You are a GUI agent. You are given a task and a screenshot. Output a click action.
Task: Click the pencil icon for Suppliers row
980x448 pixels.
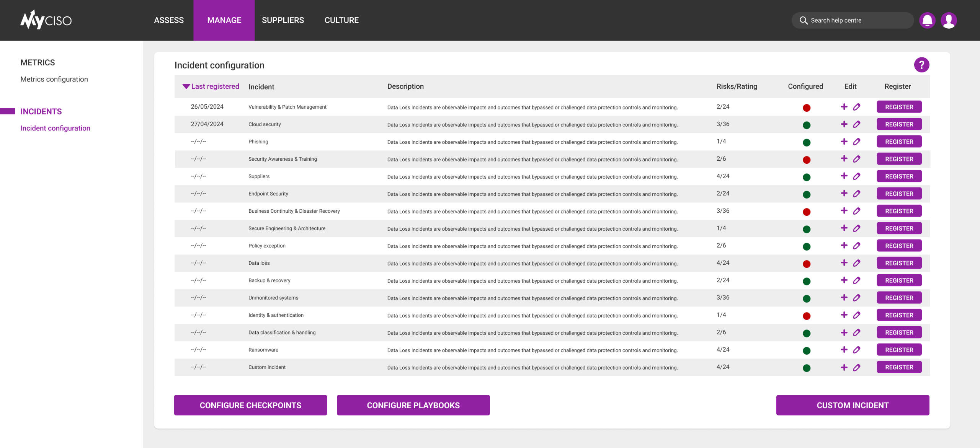point(857,176)
